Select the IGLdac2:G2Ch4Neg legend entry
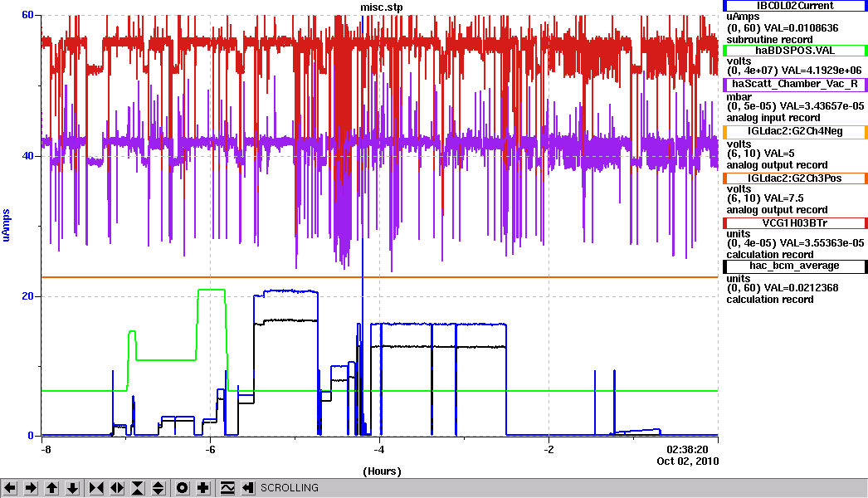Viewport: 868px width, 498px height. (795, 131)
